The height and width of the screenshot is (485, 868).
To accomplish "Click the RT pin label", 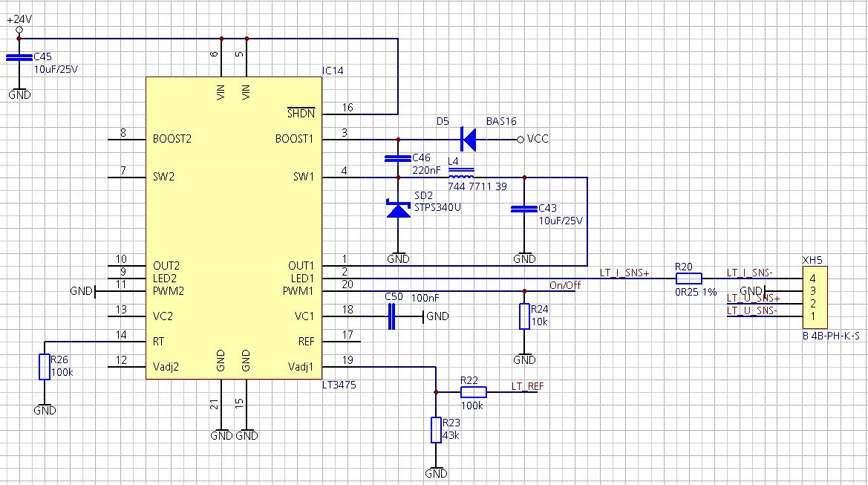I will coord(158,342).
